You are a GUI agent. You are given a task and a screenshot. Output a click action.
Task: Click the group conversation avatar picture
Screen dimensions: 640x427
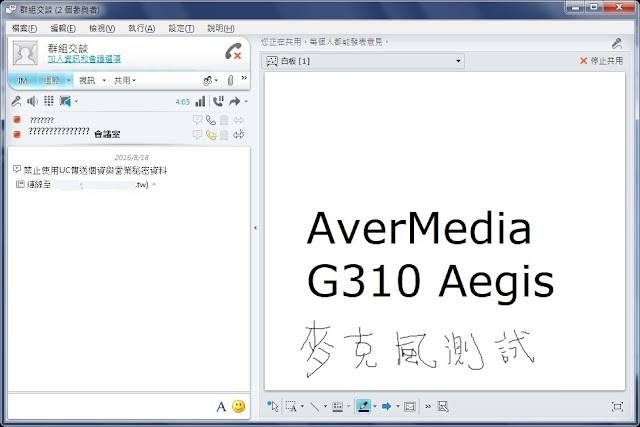click(25, 53)
